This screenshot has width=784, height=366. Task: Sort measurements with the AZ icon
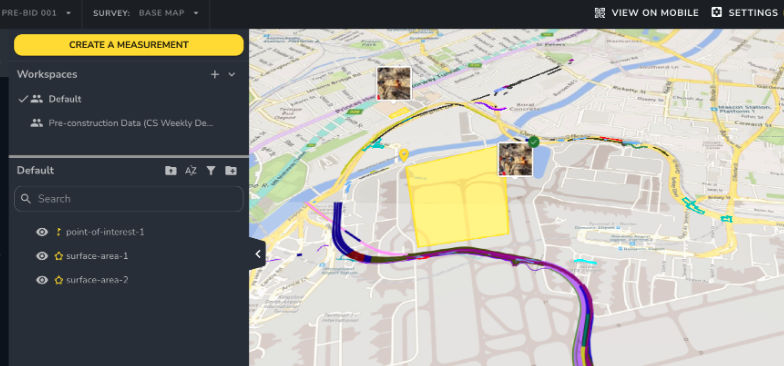[191, 170]
